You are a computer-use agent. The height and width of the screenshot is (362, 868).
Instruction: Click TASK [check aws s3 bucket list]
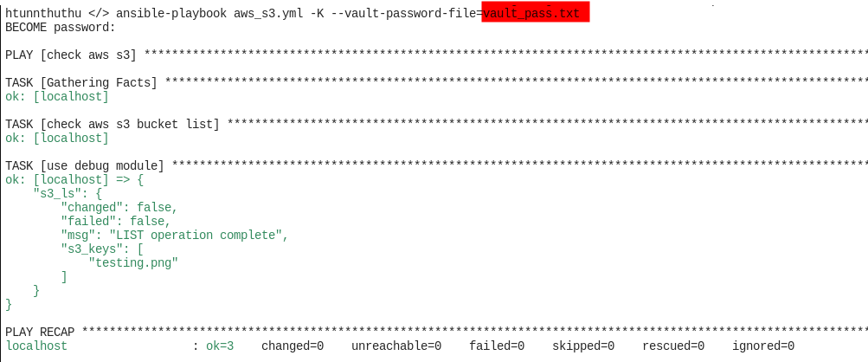pyautogui.click(x=113, y=124)
